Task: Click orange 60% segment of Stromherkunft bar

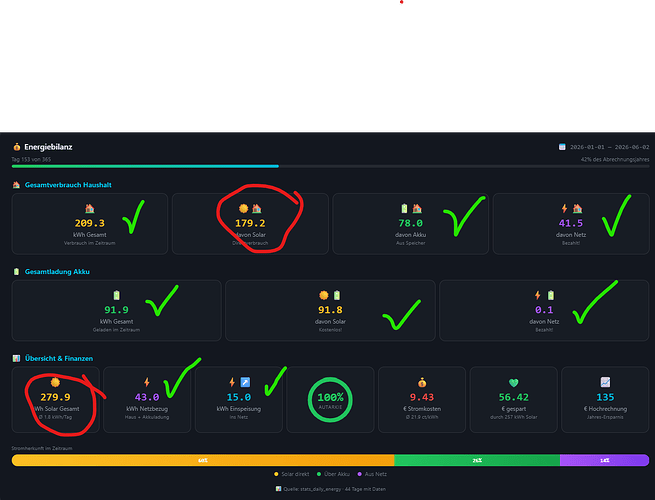Action: (203, 460)
